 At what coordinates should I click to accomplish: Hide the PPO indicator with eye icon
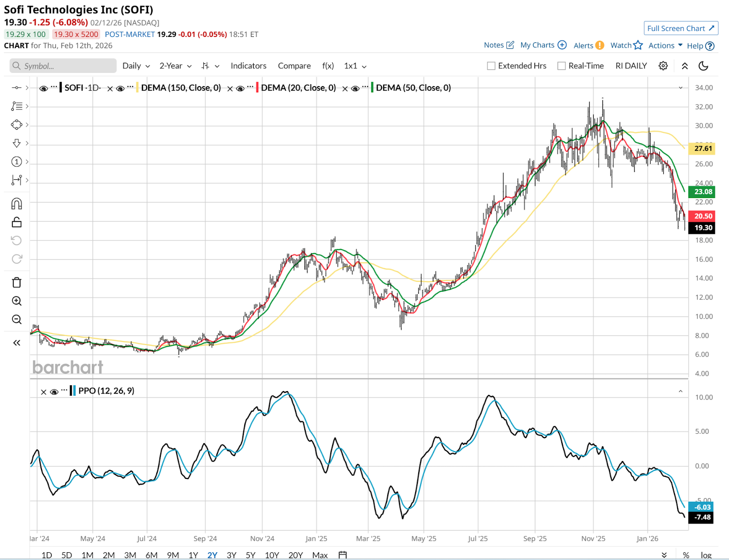(54, 392)
